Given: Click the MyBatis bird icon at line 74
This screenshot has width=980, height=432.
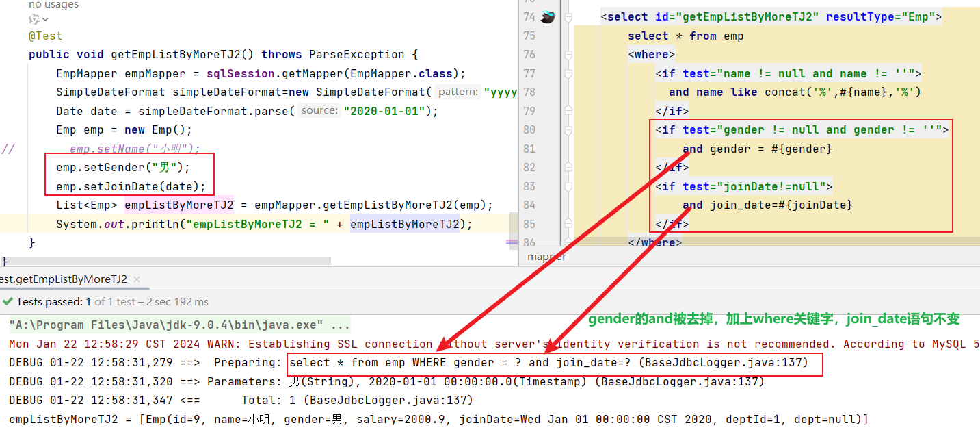Looking at the screenshot, I should 547,16.
